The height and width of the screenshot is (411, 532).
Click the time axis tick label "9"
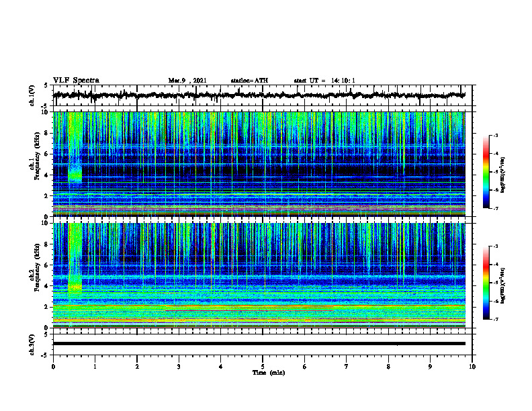click(430, 367)
